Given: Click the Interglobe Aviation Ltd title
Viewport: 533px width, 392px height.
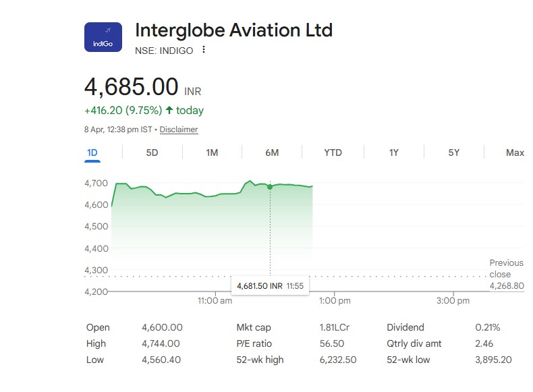Looking at the screenshot, I should click(x=233, y=30).
